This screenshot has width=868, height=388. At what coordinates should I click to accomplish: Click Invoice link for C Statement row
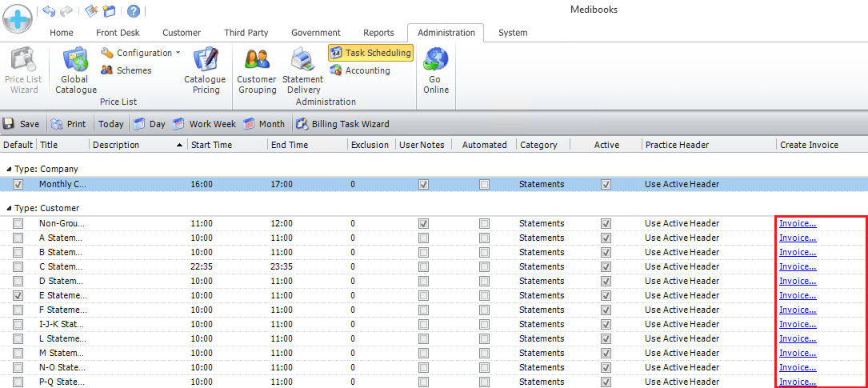[798, 266]
